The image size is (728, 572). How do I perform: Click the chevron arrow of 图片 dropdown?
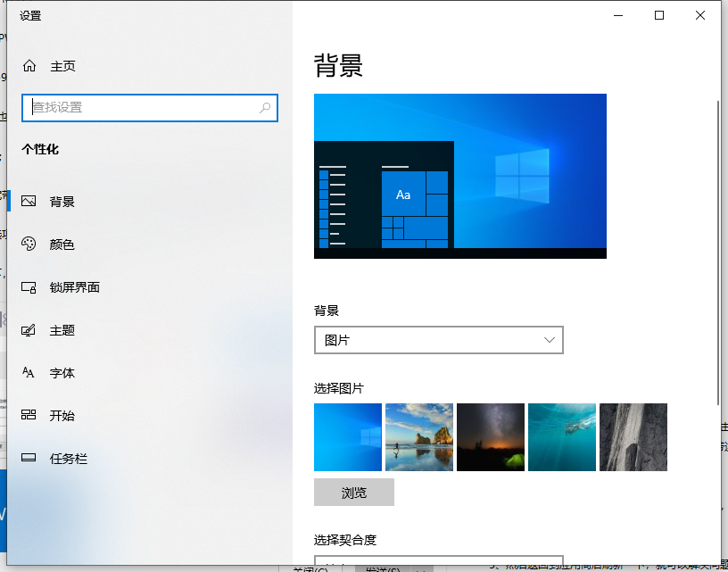pos(550,340)
